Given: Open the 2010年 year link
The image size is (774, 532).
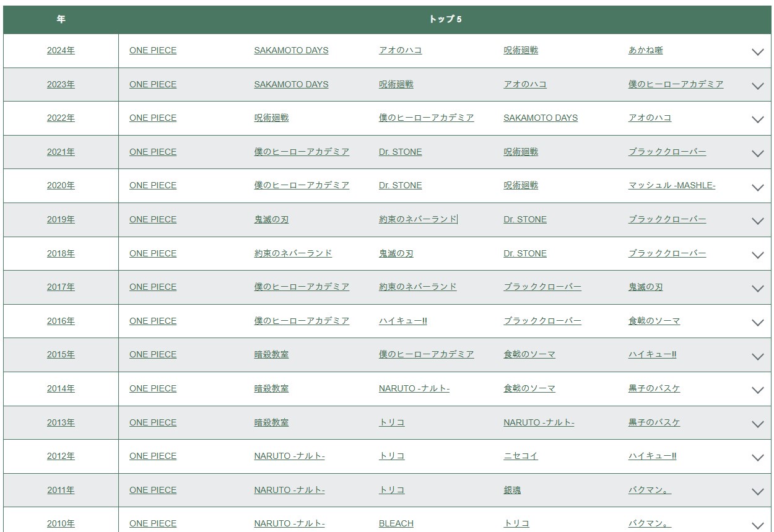Looking at the screenshot, I should pos(61,523).
